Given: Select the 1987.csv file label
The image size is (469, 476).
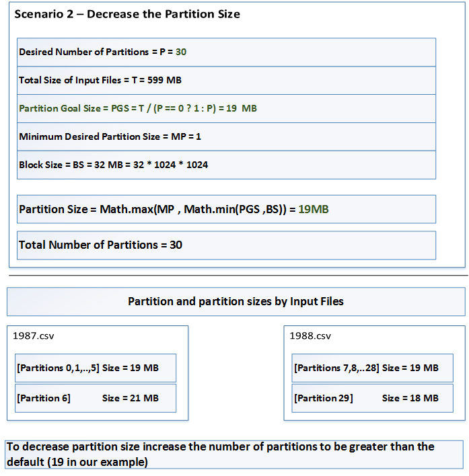Looking at the screenshot, I should pos(34,336).
